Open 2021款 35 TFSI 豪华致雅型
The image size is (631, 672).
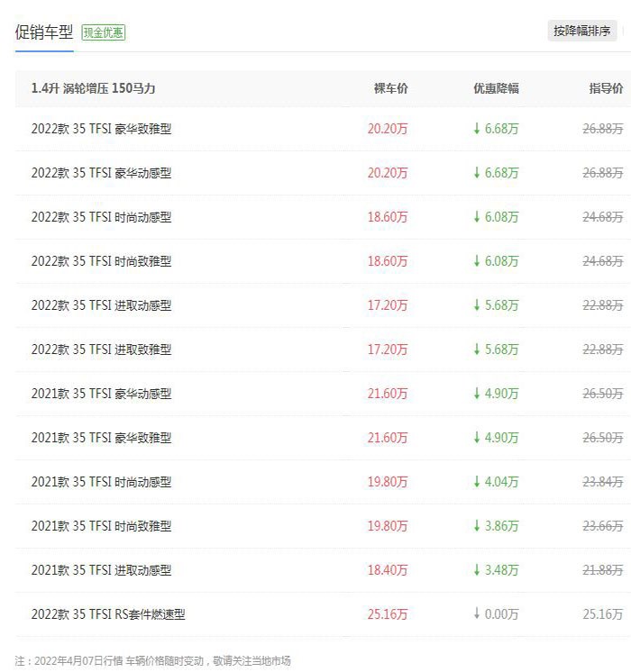[101, 438]
